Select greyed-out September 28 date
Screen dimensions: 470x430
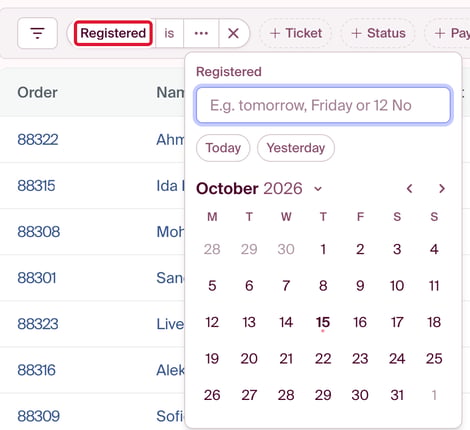click(x=212, y=249)
